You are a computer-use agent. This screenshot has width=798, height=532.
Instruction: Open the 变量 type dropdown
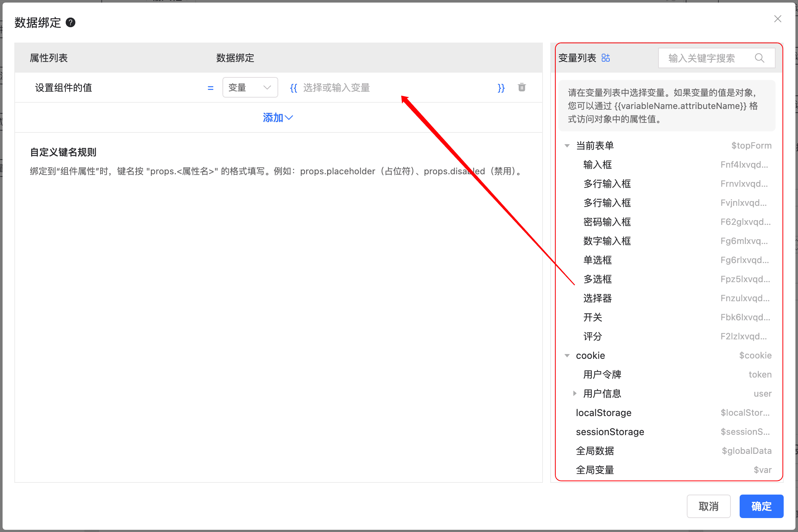(x=250, y=87)
